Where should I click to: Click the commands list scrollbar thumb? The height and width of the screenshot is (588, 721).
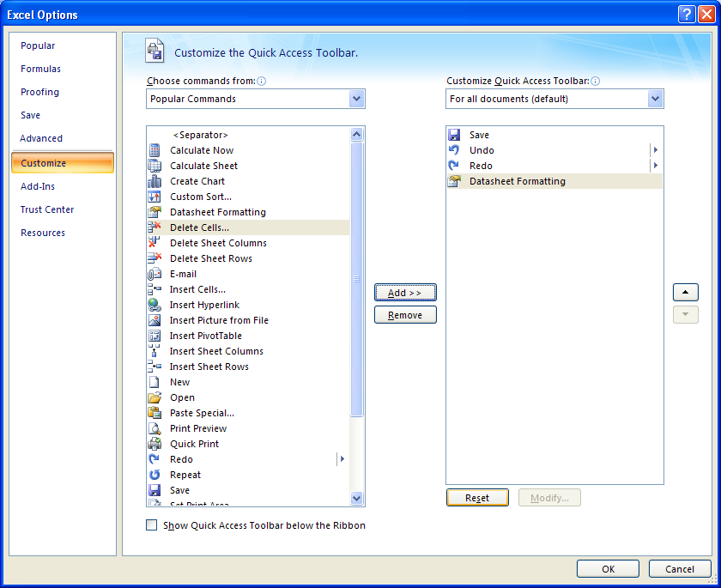(x=356, y=279)
